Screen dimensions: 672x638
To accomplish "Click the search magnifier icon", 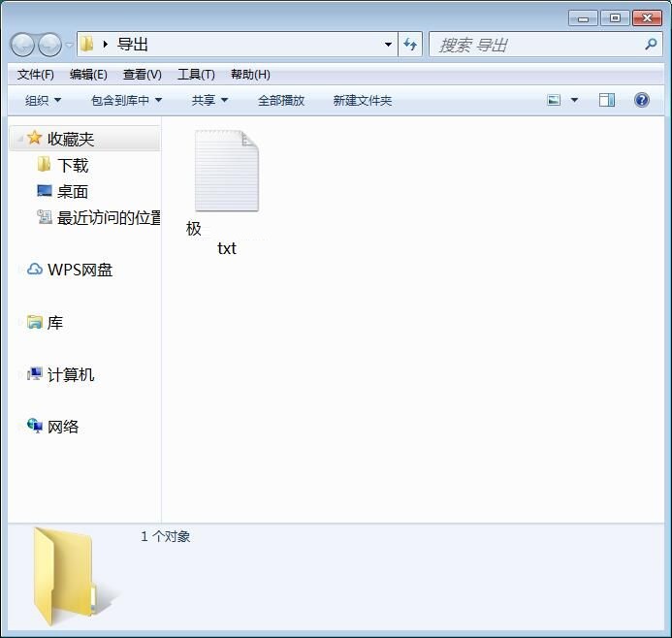I will (x=651, y=45).
